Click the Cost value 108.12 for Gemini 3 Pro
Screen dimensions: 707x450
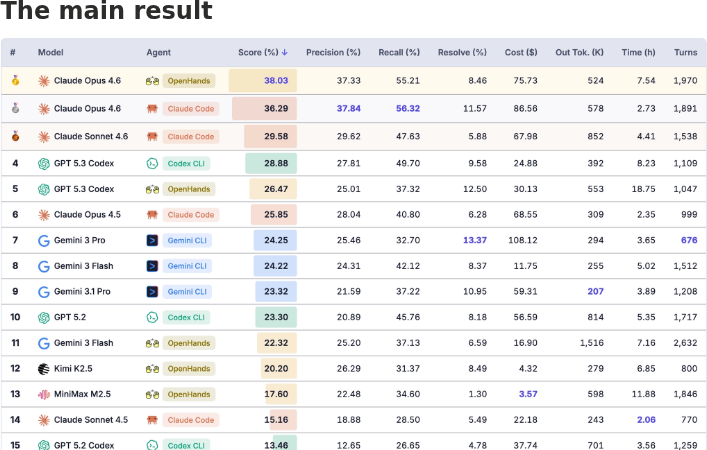523,240
